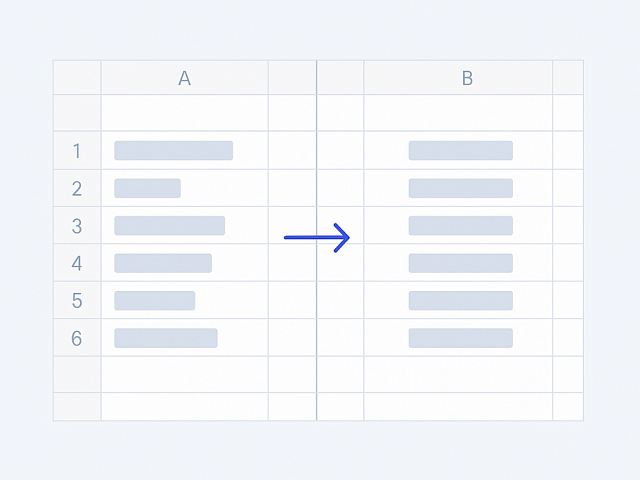Viewport: 640px width, 480px height.
Task: Click the row 1 header number
Action: tap(77, 151)
